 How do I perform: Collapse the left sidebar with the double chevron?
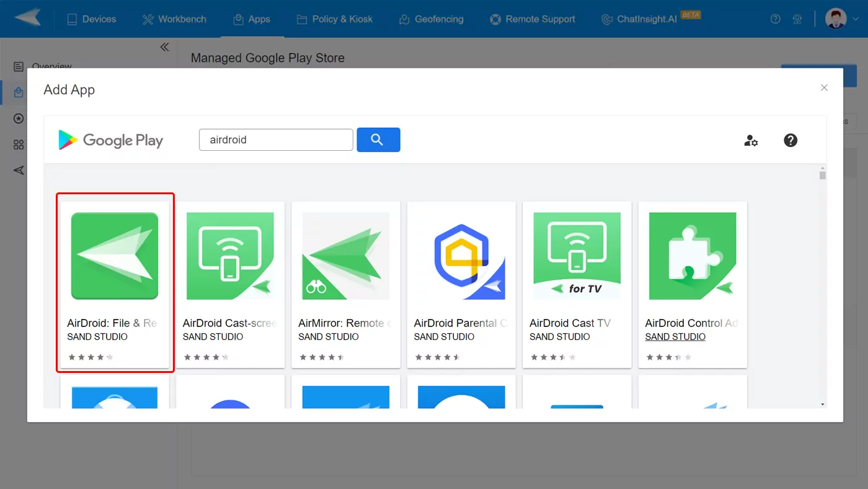coord(164,47)
